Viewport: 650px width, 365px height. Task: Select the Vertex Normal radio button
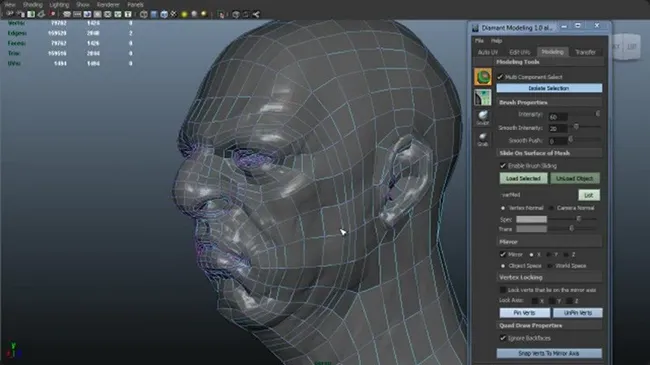pos(503,208)
